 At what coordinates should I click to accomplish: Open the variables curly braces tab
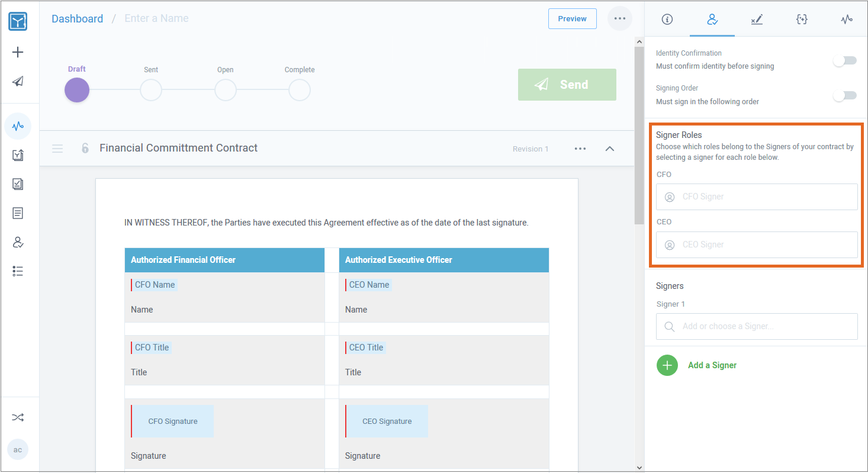[x=802, y=19]
